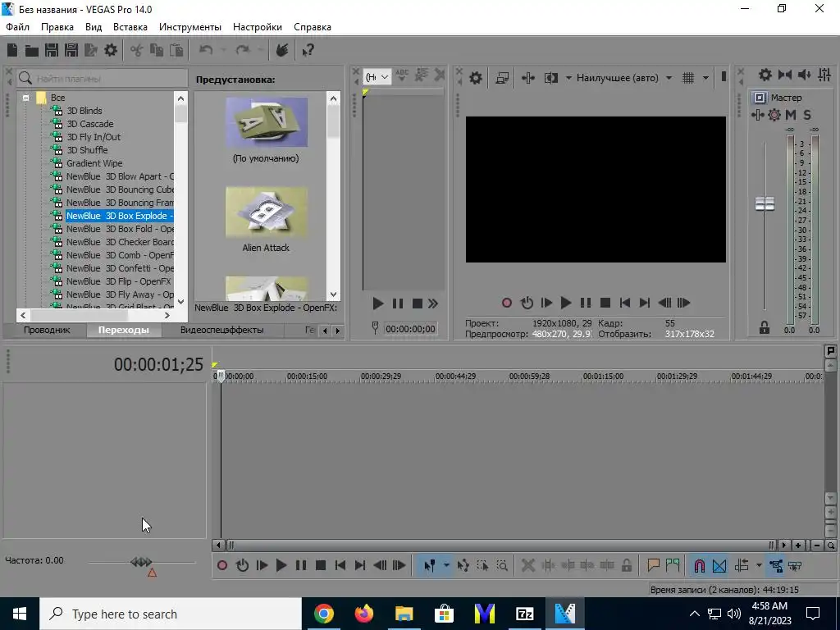Toggle lock envelopes to events icon
The height and width of the screenshot is (630, 840).
click(776, 565)
